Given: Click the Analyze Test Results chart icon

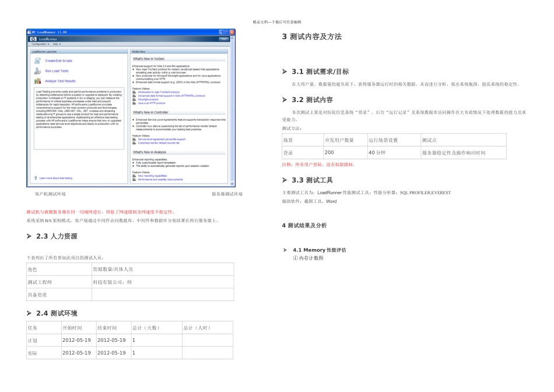Looking at the screenshot, I should (x=37, y=81).
